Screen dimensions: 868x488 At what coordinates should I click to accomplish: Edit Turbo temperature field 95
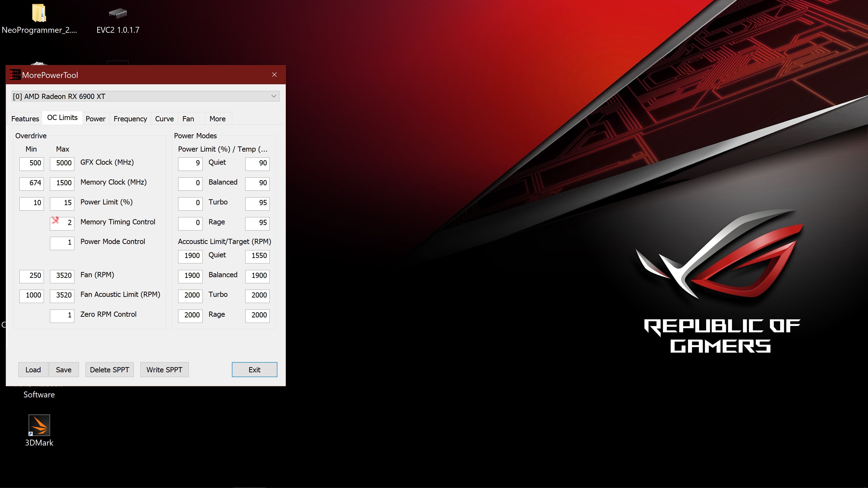(x=257, y=204)
